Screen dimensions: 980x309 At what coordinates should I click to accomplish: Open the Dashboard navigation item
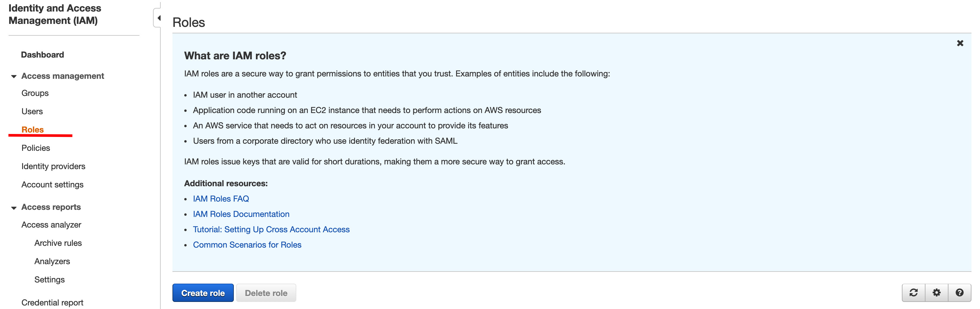(x=43, y=55)
